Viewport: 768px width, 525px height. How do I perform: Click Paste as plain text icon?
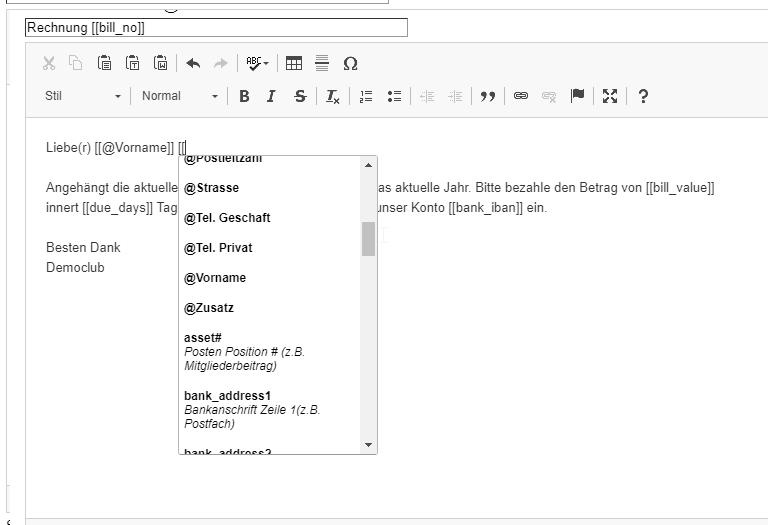click(x=133, y=63)
